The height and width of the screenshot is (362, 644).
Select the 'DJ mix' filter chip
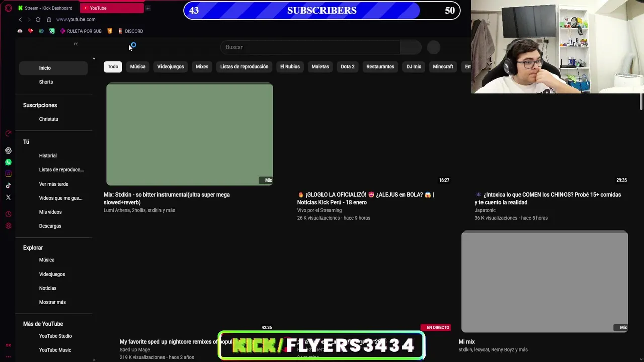(414, 67)
